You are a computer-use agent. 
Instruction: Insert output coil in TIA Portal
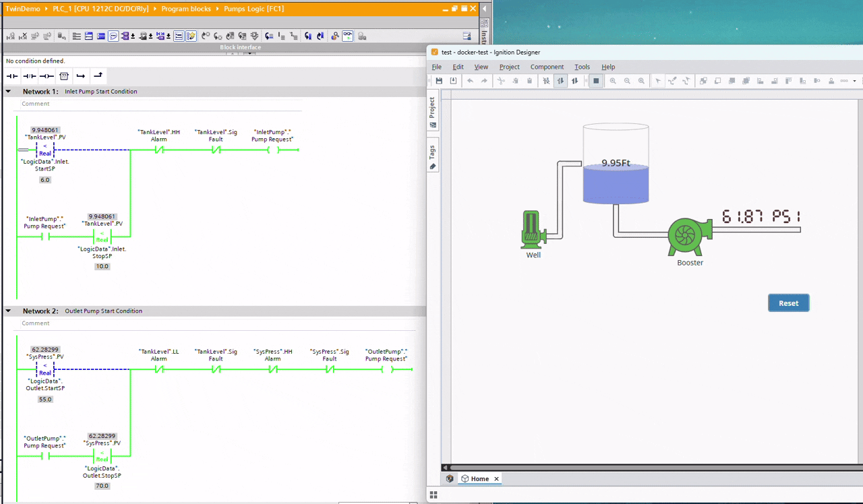coord(47,76)
